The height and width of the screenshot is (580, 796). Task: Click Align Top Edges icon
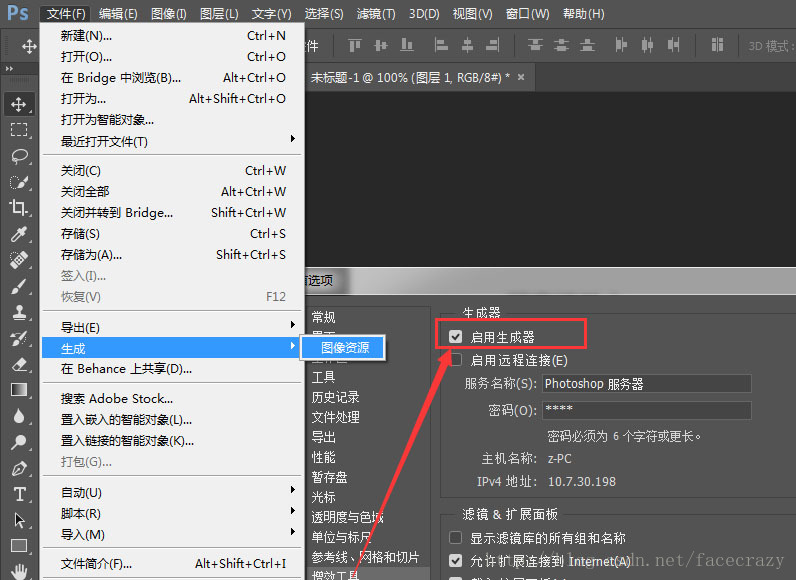[x=355, y=46]
